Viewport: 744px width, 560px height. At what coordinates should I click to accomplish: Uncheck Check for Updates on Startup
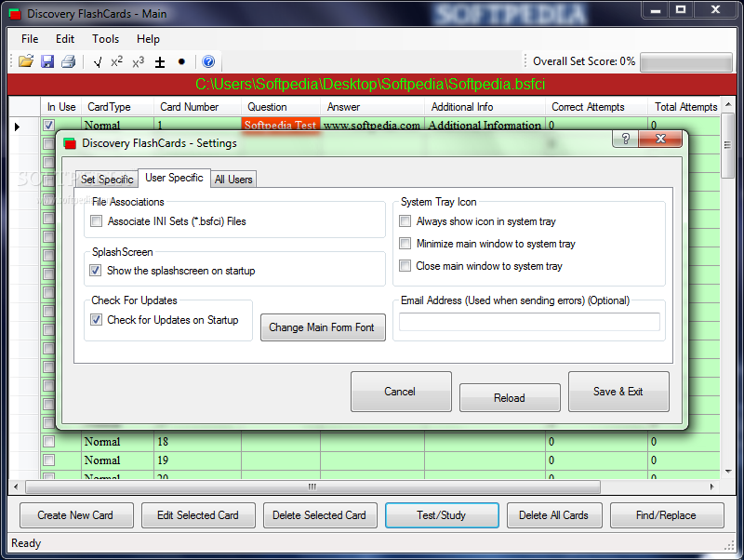[97, 320]
